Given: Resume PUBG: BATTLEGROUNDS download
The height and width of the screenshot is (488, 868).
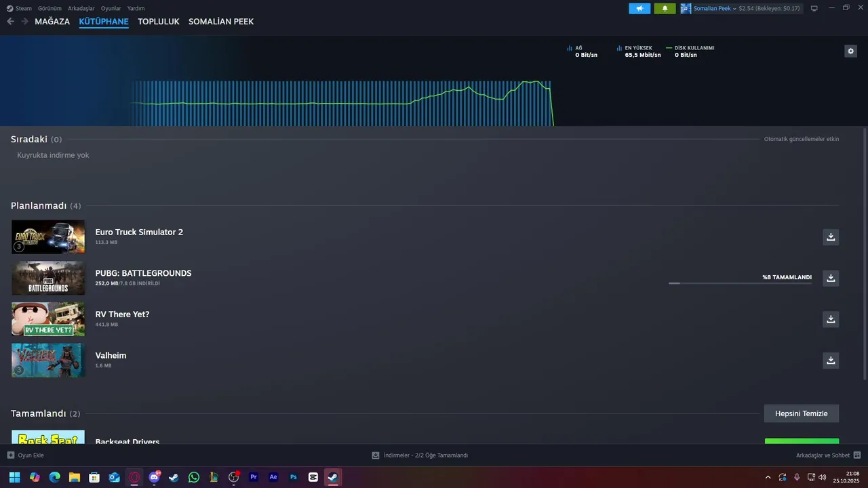Looking at the screenshot, I should pyautogui.click(x=831, y=278).
